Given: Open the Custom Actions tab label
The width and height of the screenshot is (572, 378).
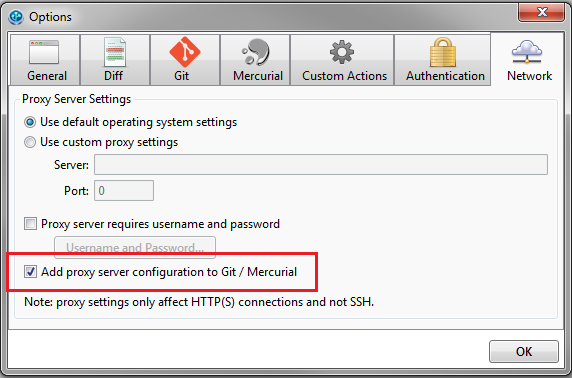Looking at the screenshot, I should coord(344,76).
